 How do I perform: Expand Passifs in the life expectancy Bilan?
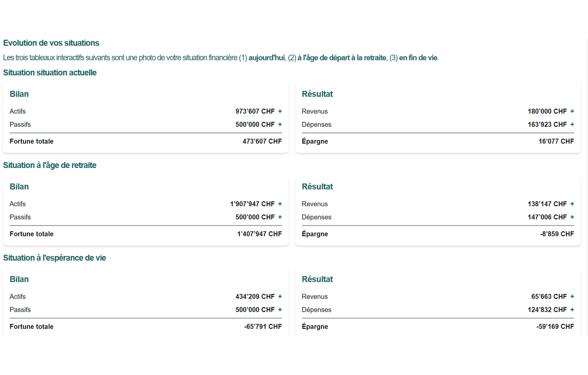(280, 309)
